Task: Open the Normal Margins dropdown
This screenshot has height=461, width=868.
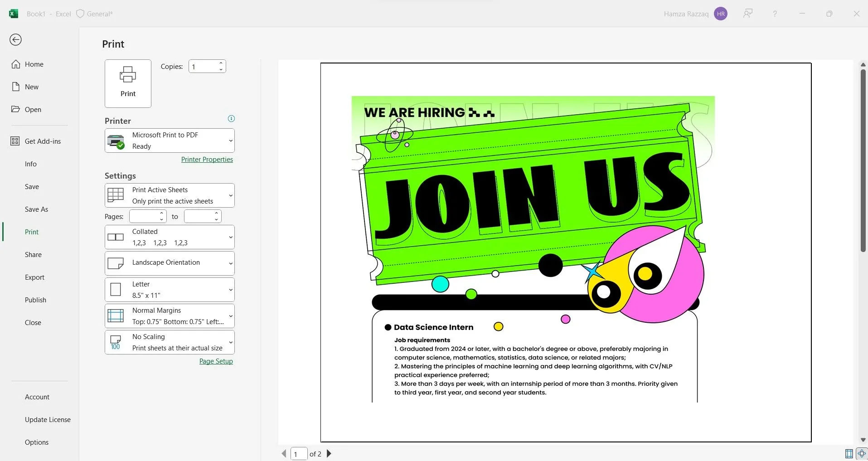Action: click(170, 316)
